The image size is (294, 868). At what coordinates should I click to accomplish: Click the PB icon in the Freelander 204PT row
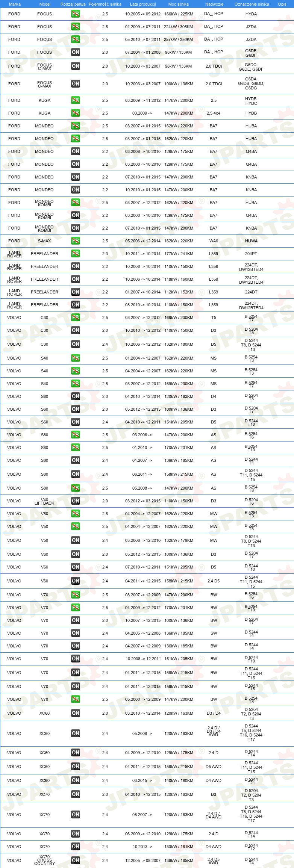click(76, 254)
